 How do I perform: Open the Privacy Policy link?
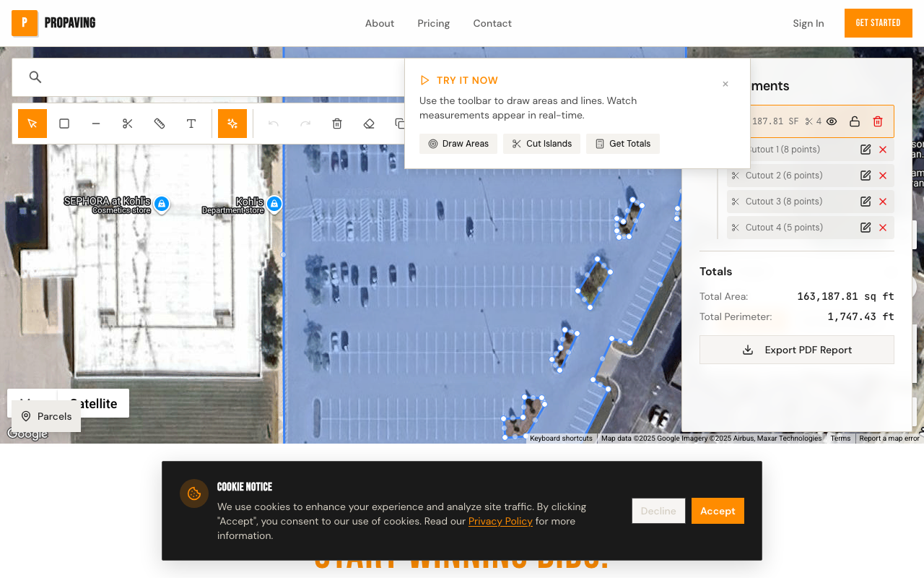point(500,521)
